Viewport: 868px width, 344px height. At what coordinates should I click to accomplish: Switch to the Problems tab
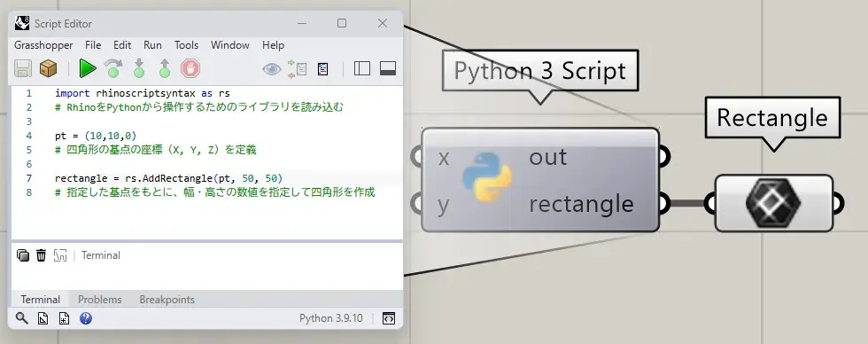click(99, 300)
